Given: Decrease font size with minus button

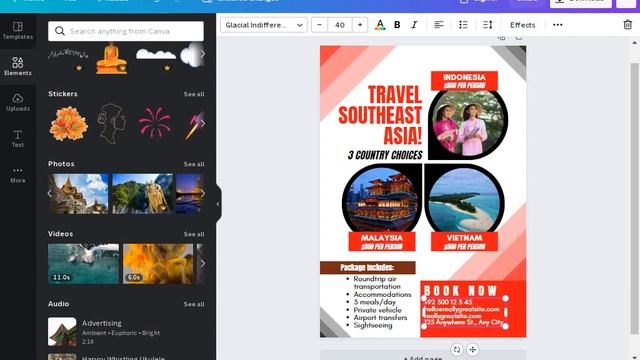Looking at the screenshot, I should coord(319,25).
